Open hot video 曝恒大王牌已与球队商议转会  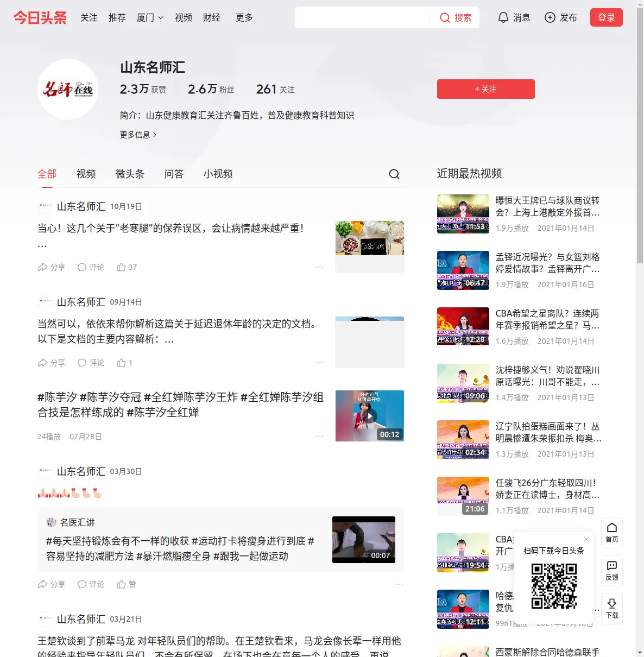(548, 206)
